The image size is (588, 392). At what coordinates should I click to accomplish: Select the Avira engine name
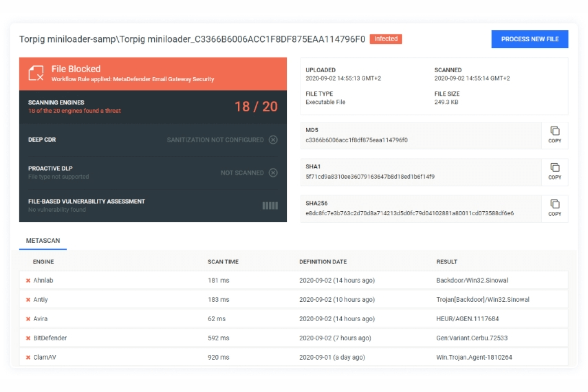40,319
